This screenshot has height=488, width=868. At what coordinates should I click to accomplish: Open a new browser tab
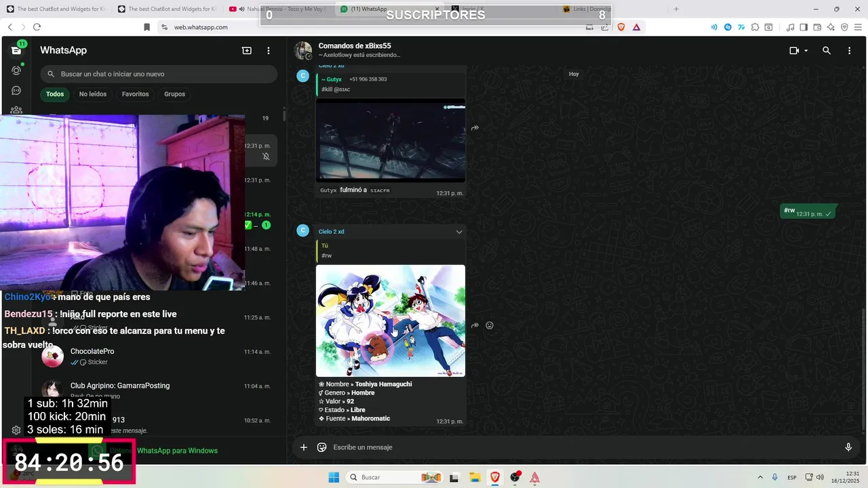(676, 9)
